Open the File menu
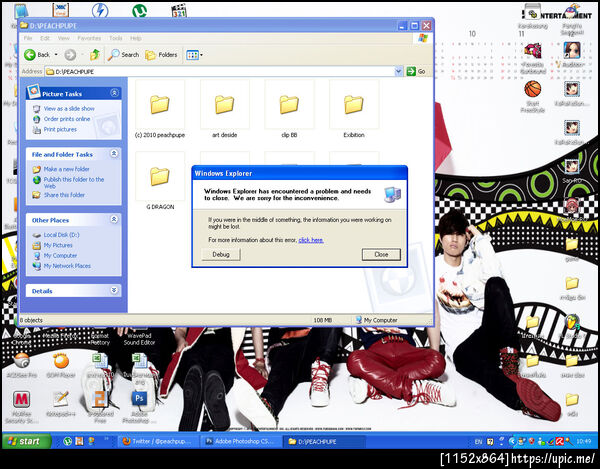 28,38
